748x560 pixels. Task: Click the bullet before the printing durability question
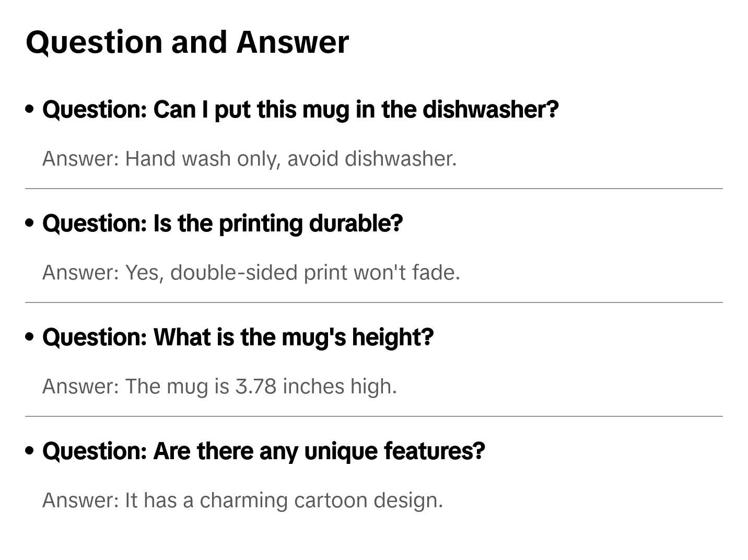[x=30, y=223]
